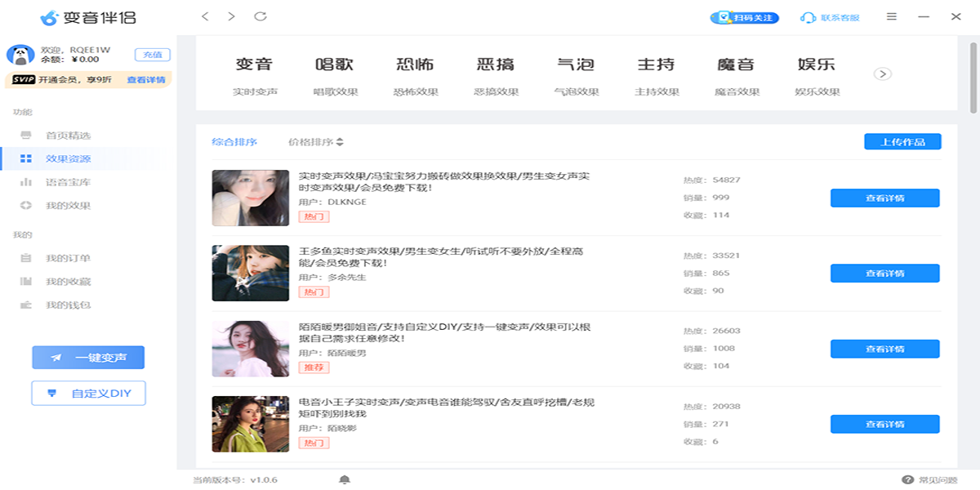The height and width of the screenshot is (490, 980).
Task: Click 热门 tag on 冯宝宝 row
Action: [314, 216]
